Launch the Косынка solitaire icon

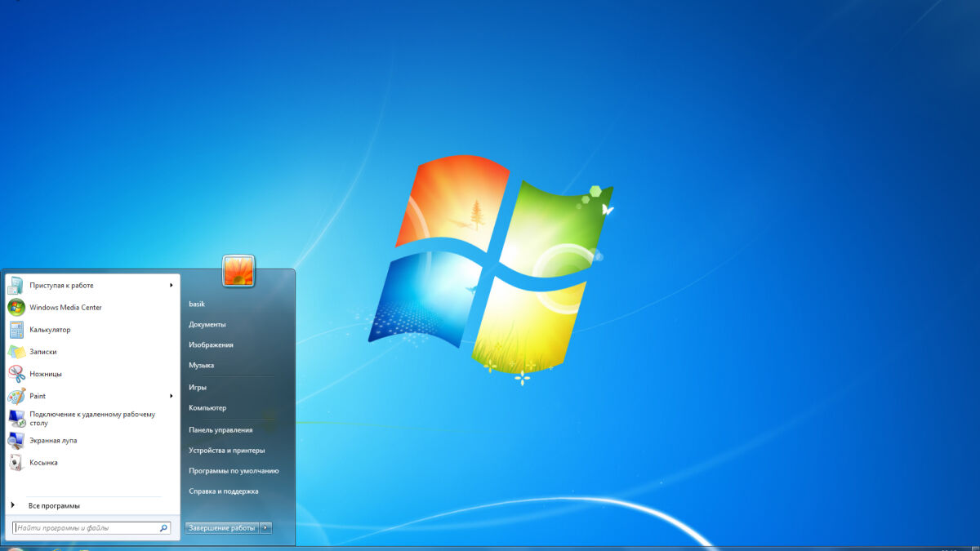(x=16, y=462)
